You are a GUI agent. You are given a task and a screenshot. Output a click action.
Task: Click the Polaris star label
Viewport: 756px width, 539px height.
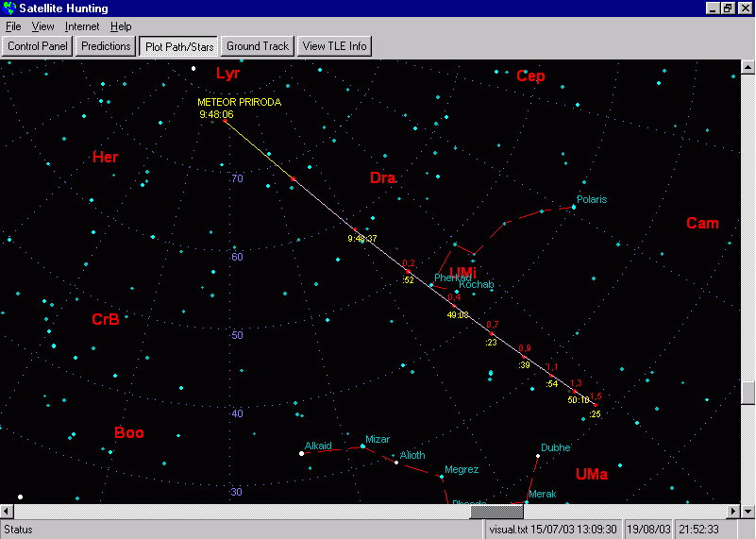click(x=592, y=199)
